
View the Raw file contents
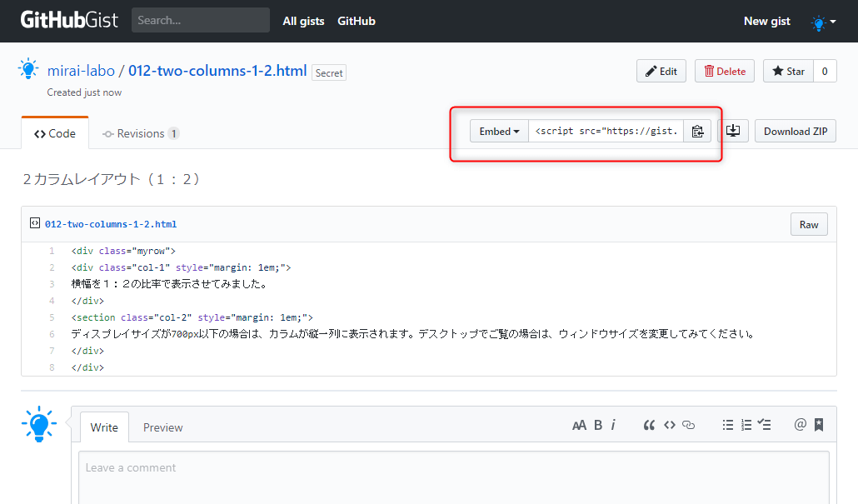click(808, 224)
